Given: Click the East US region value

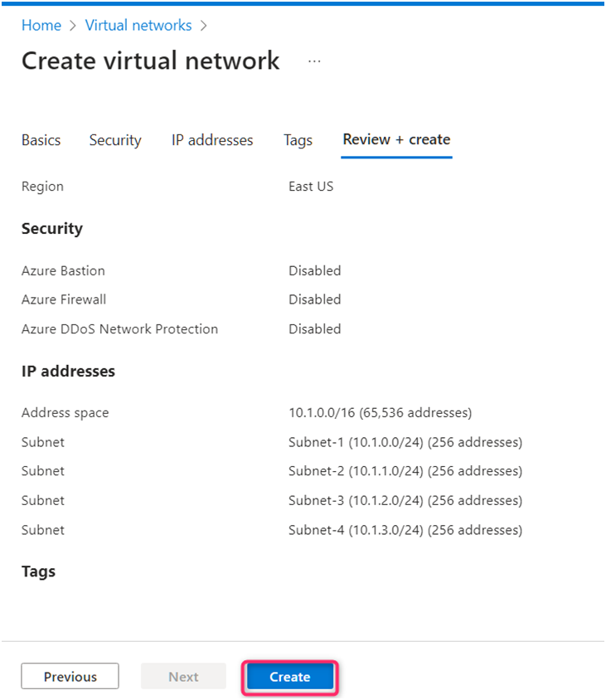Looking at the screenshot, I should click(311, 187).
